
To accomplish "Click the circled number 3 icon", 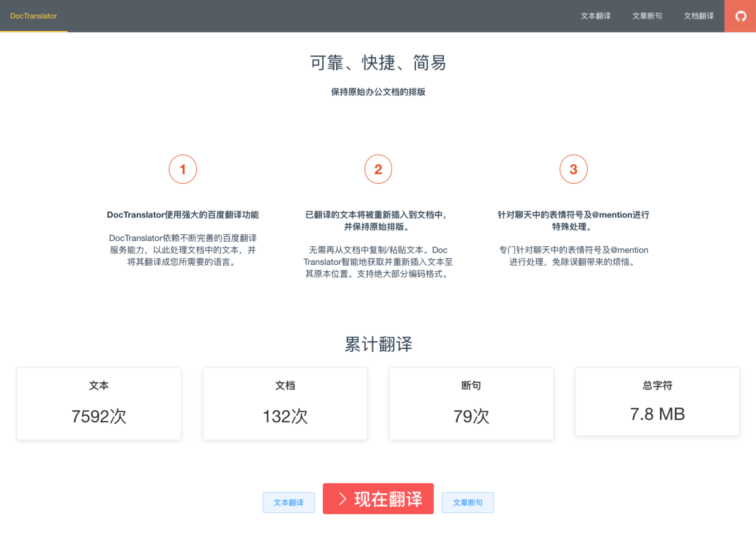I will 573,169.
